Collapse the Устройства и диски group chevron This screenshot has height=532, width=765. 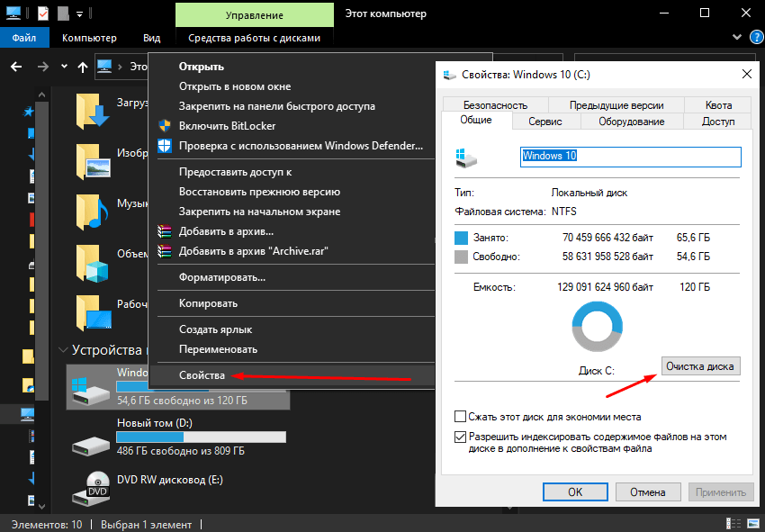click(63, 350)
